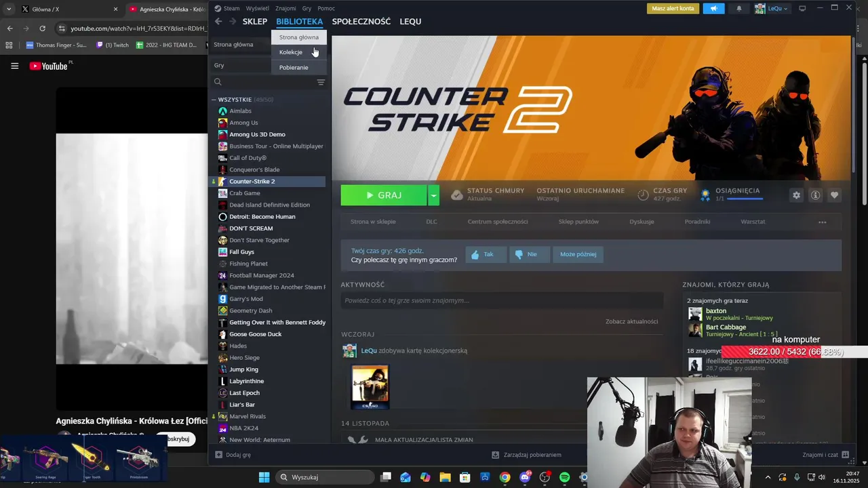Open the Wyświetl menu
This screenshot has height=488, width=868.
pos(257,8)
